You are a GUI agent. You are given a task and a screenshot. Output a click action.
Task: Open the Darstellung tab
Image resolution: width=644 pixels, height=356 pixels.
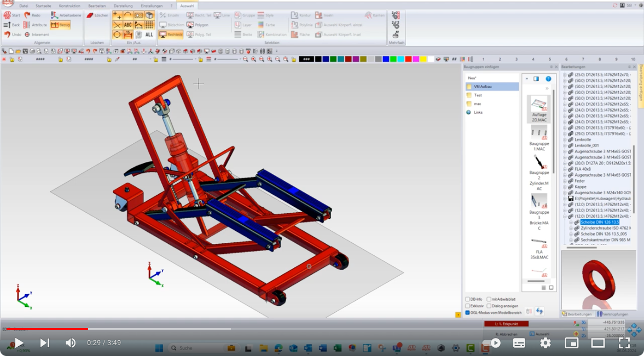(x=123, y=6)
